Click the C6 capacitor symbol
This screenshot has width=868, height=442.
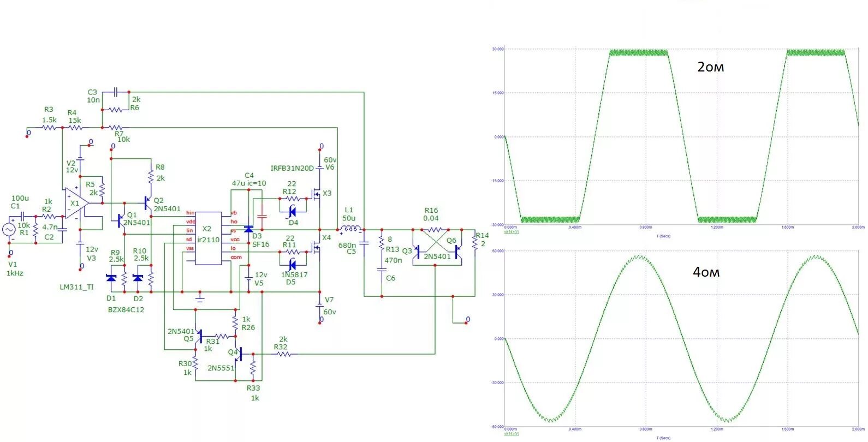pyautogui.click(x=382, y=269)
